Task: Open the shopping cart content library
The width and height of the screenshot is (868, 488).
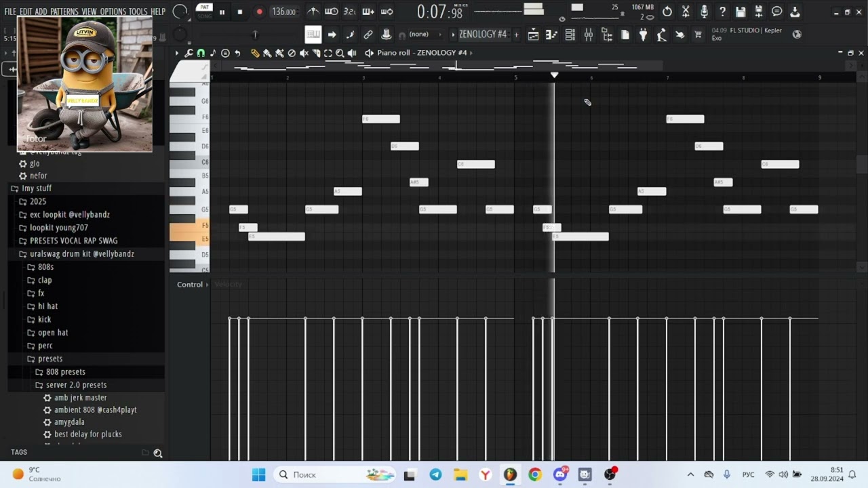Action: point(698,35)
